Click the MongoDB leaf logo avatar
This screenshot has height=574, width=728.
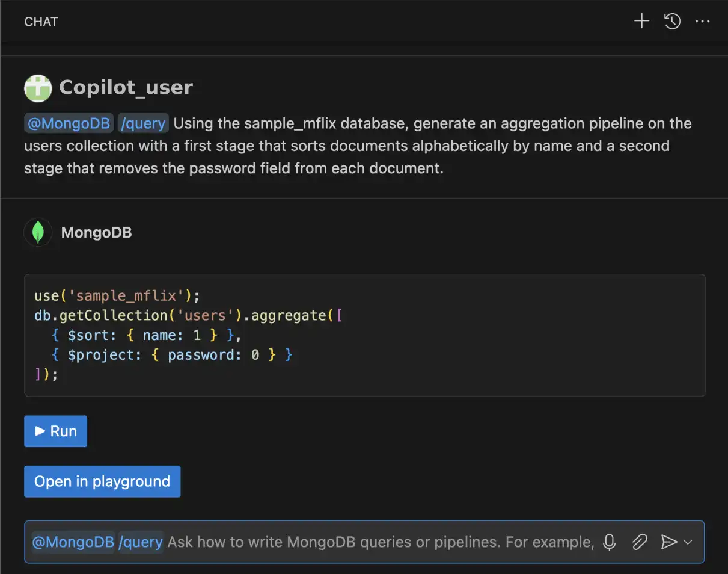pos(38,232)
